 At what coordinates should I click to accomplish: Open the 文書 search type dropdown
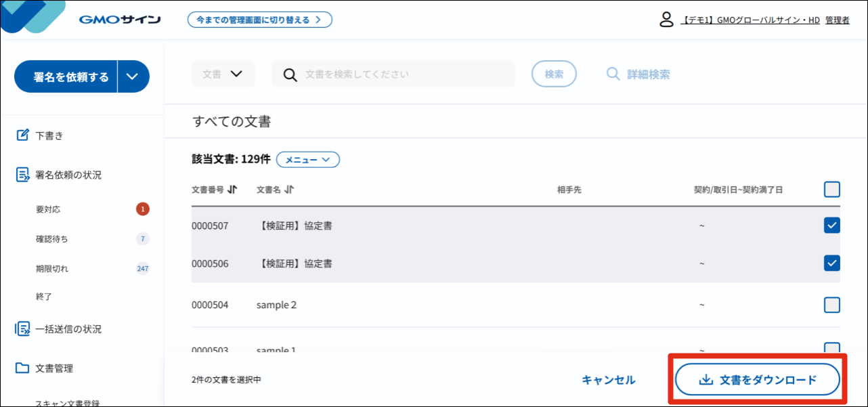tap(223, 74)
